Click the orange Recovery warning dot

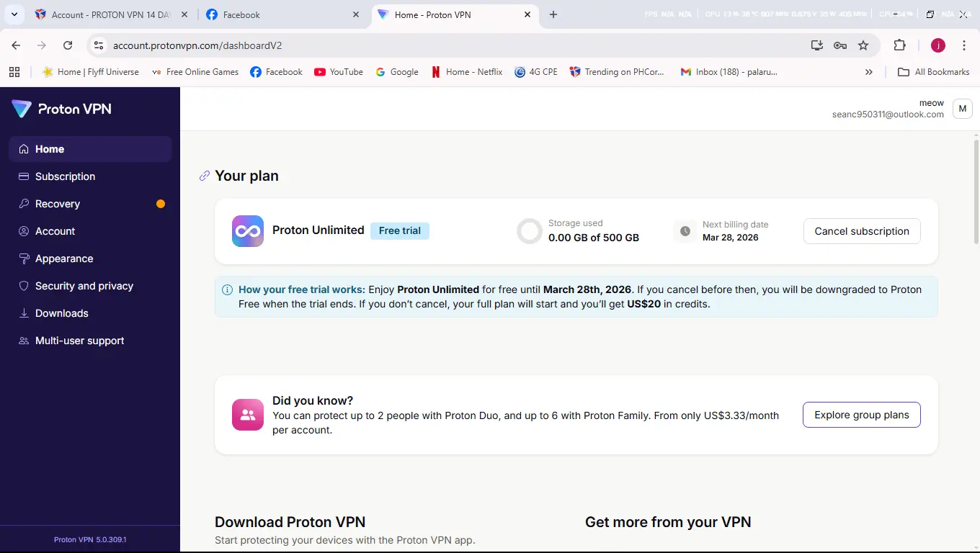[x=161, y=204]
